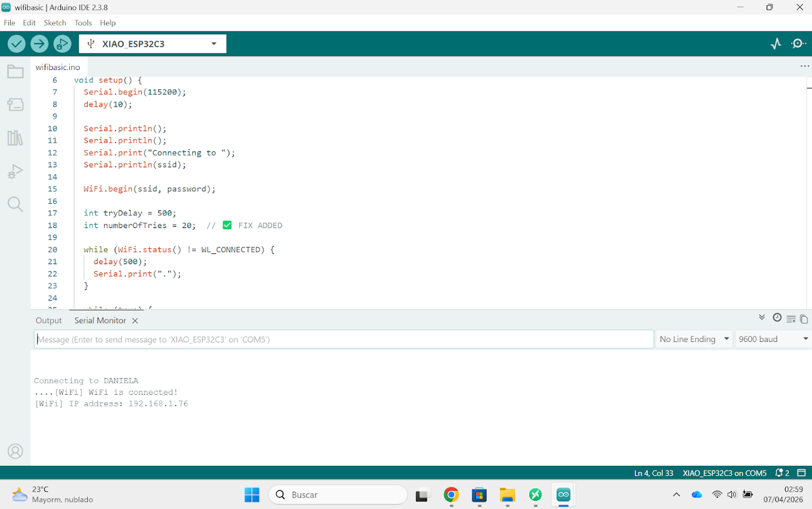Click the IP address 192.168.1.76 output line

point(111,404)
